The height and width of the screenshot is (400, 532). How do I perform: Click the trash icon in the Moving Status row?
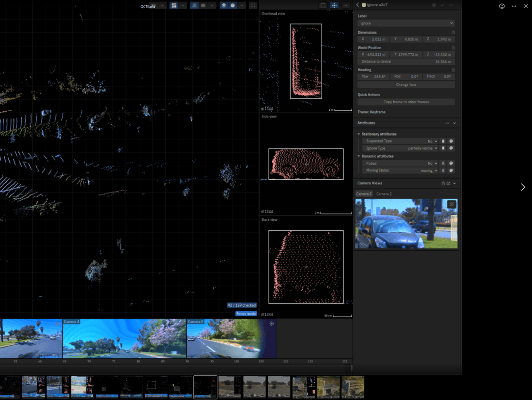click(443, 171)
